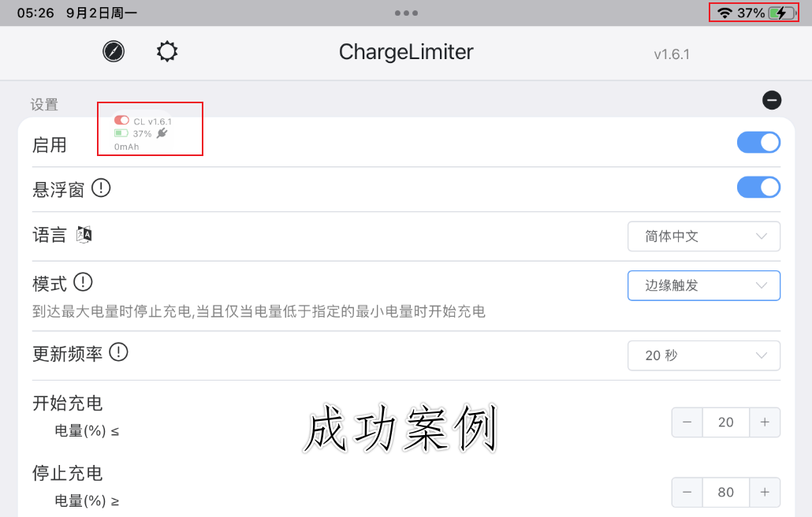
Task: Increase 开始充电 percentage with plus button
Action: point(765,422)
